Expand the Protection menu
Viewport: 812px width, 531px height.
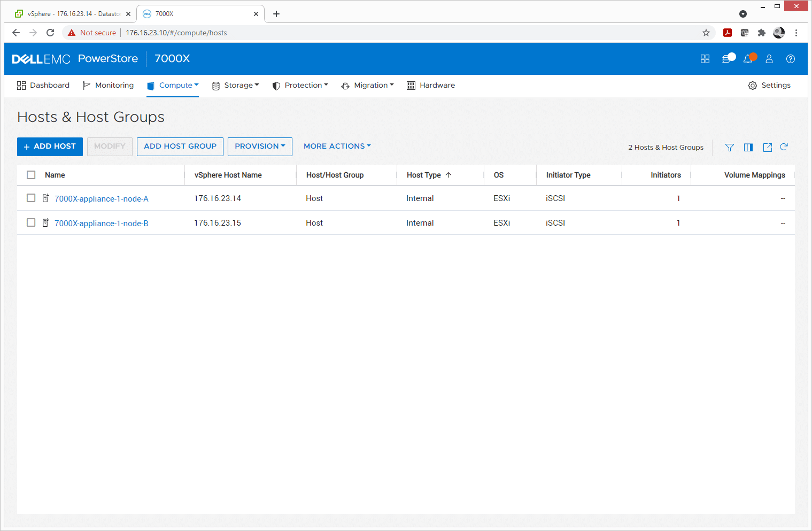(x=300, y=86)
